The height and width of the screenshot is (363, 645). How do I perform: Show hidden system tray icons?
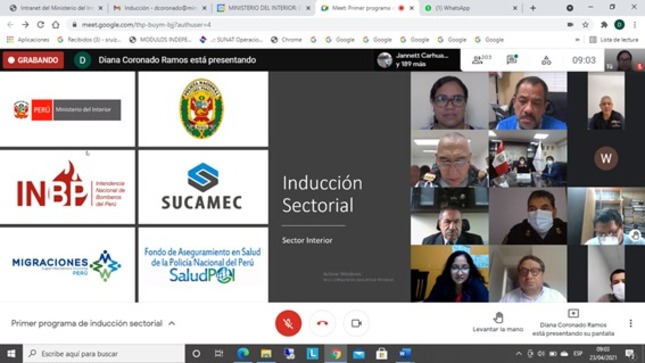519,354
